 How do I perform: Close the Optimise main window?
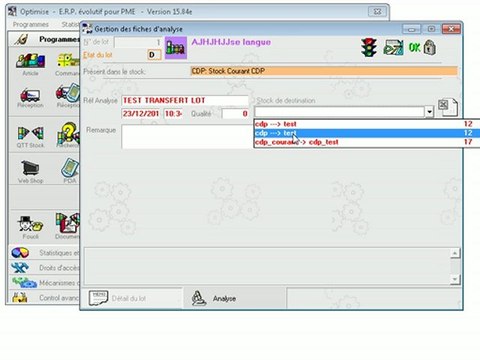377,12
